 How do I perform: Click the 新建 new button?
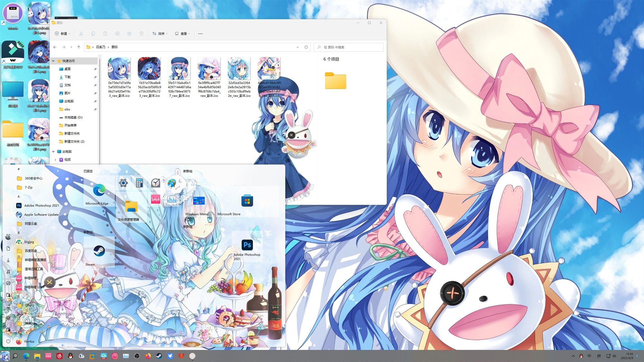[62, 33]
